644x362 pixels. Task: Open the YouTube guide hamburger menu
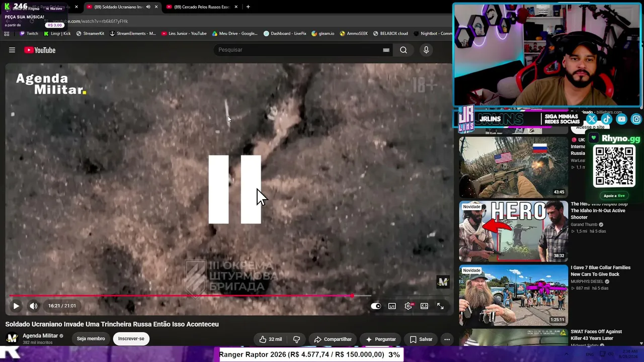pyautogui.click(x=12, y=50)
